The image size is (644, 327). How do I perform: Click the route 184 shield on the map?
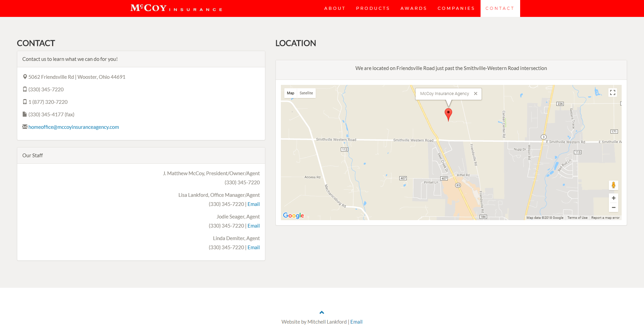[x=483, y=217]
